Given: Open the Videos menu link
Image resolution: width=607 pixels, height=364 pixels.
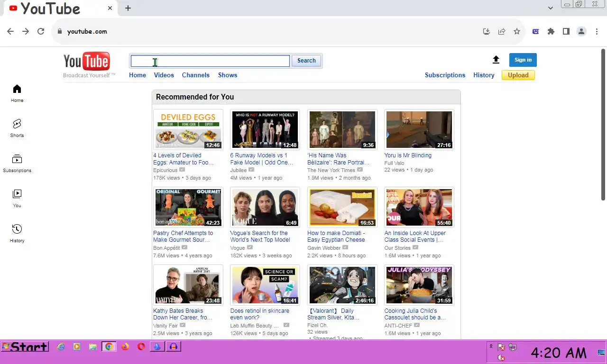Looking at the screenshot, I should [164, 75].
